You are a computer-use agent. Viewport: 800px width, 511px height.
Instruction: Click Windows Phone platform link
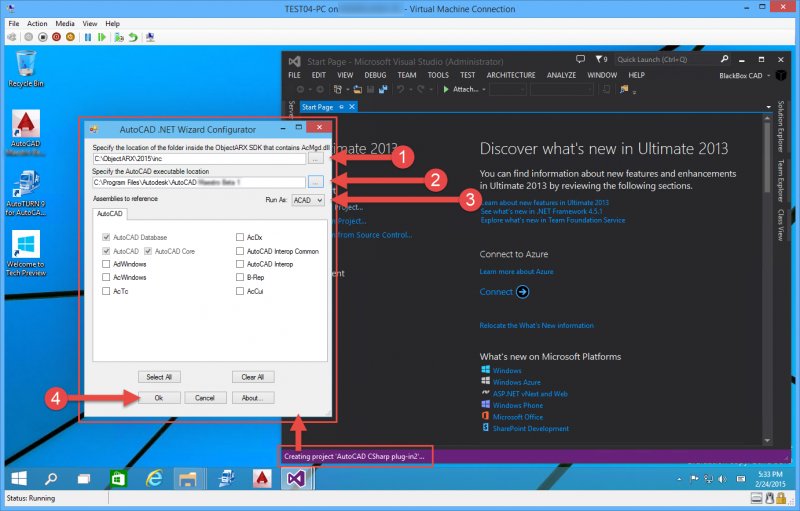pyautogui.click(x=518, y=405)
